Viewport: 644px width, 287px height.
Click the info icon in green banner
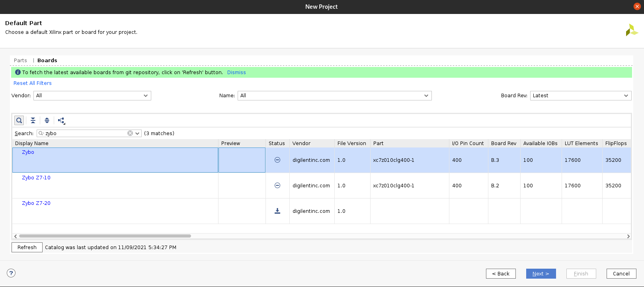click(x=18, y=72)
